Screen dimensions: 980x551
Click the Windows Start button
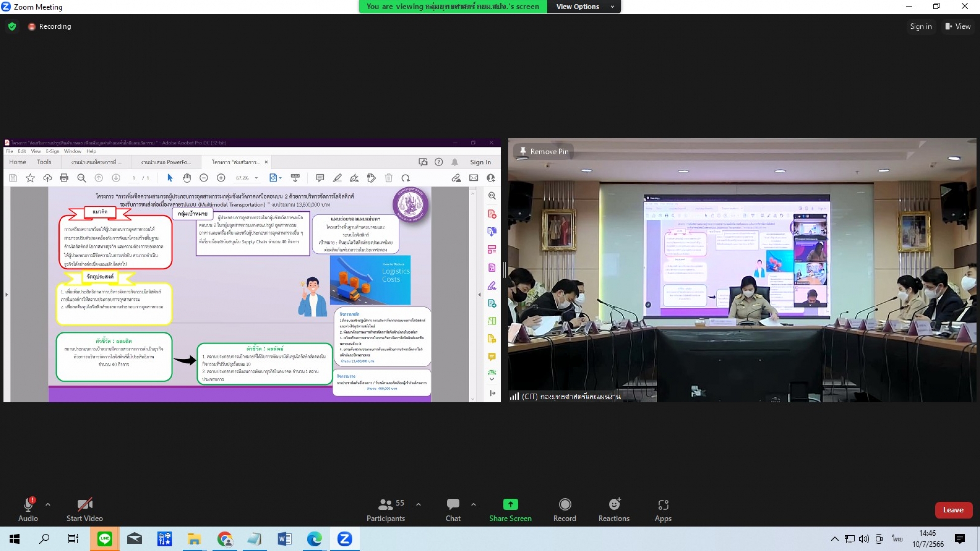coord(14,539)
